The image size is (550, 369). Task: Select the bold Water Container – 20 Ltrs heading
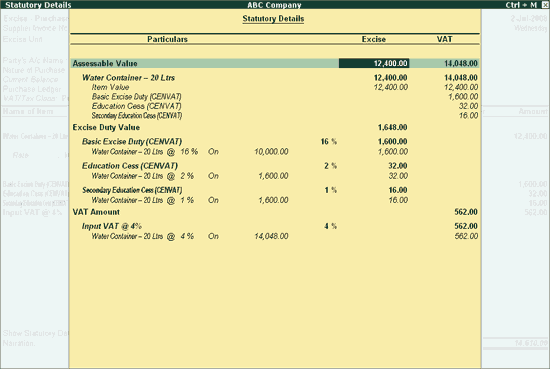pos(128,78)
